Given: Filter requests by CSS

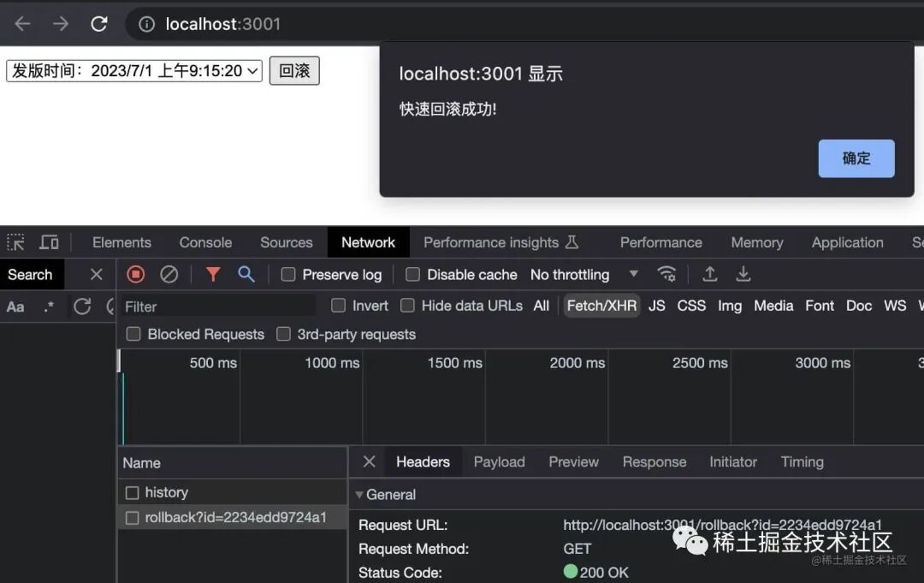Looking at the screenshot, I should (691, 306).
